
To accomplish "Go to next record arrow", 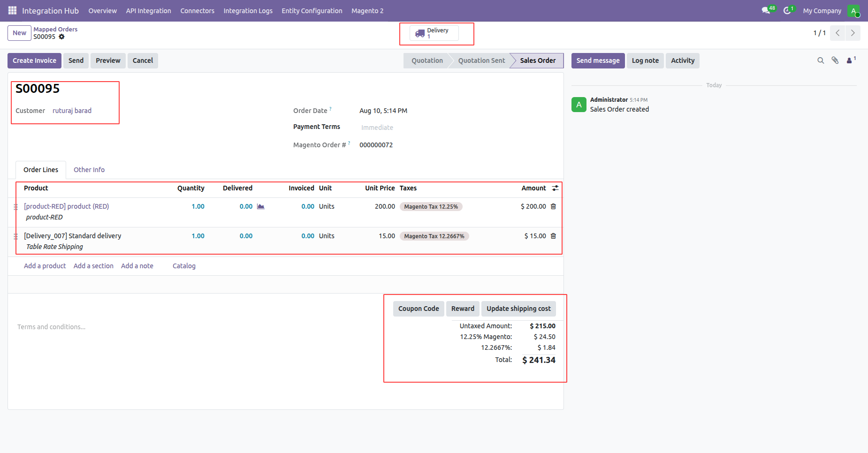I will (x=853, y=33).
